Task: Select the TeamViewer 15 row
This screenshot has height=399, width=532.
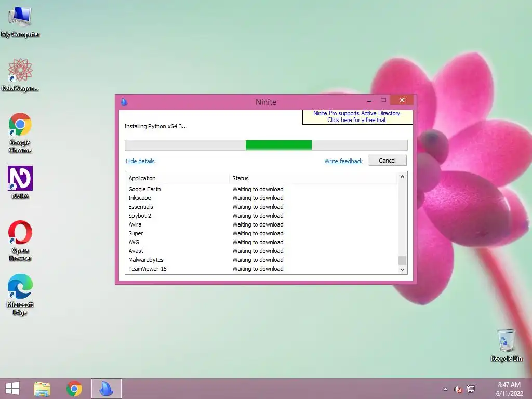Action: click(x=261, y=269)
